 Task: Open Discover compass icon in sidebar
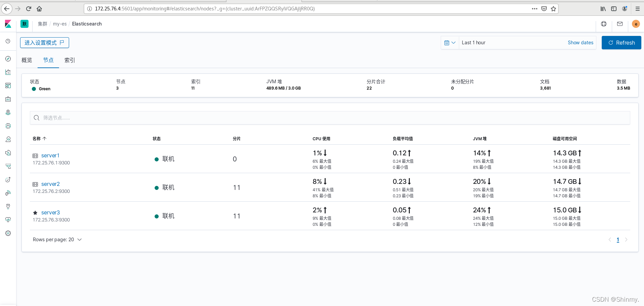(8, 59)
